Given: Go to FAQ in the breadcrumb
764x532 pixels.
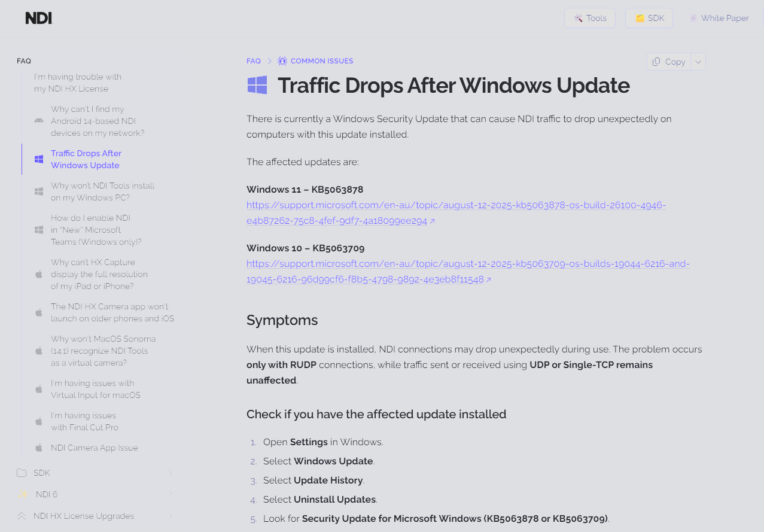Looking at the screenshot, I should point(254,61).
